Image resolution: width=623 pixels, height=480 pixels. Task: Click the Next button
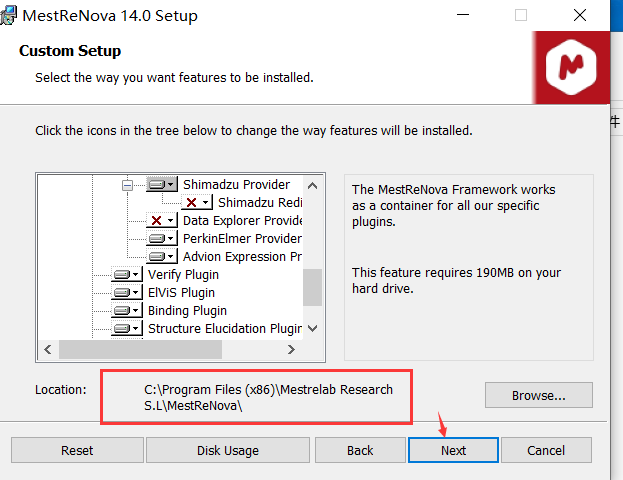[453, 450]
